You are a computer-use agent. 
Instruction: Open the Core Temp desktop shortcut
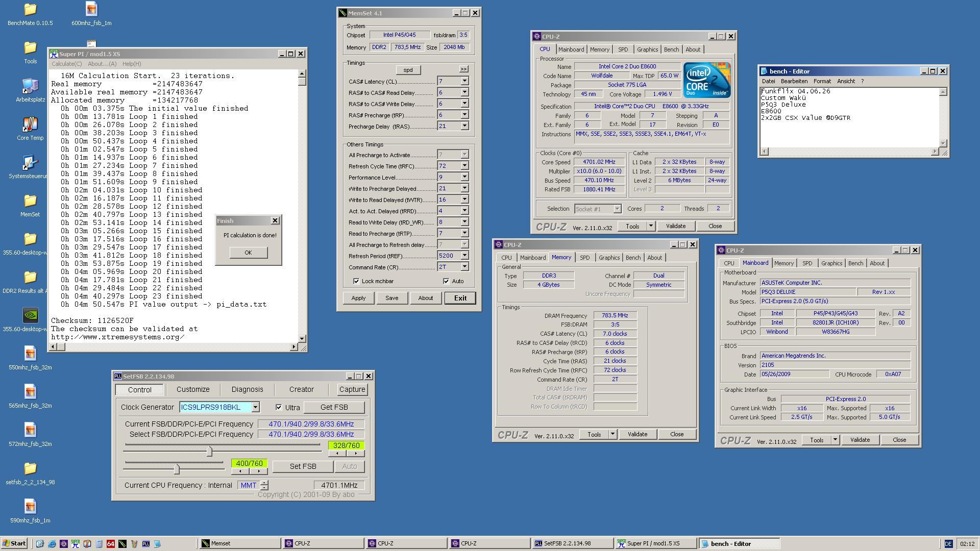(x=30, y=124)
